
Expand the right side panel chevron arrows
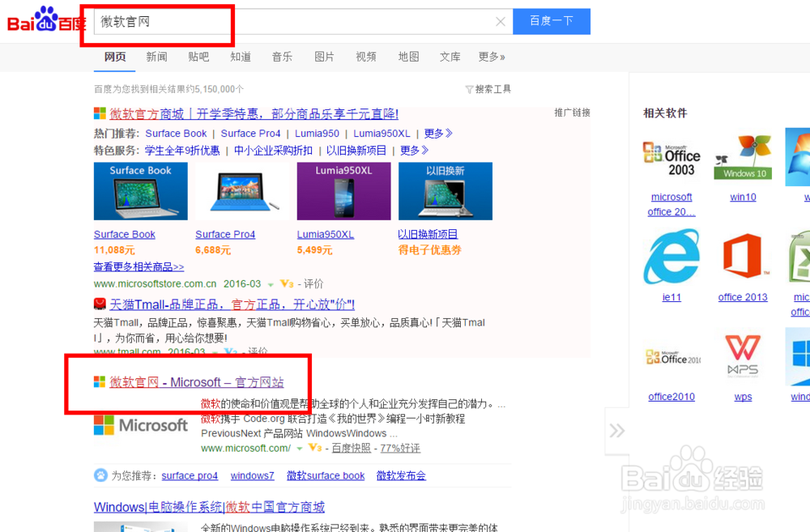pos(616,432)
